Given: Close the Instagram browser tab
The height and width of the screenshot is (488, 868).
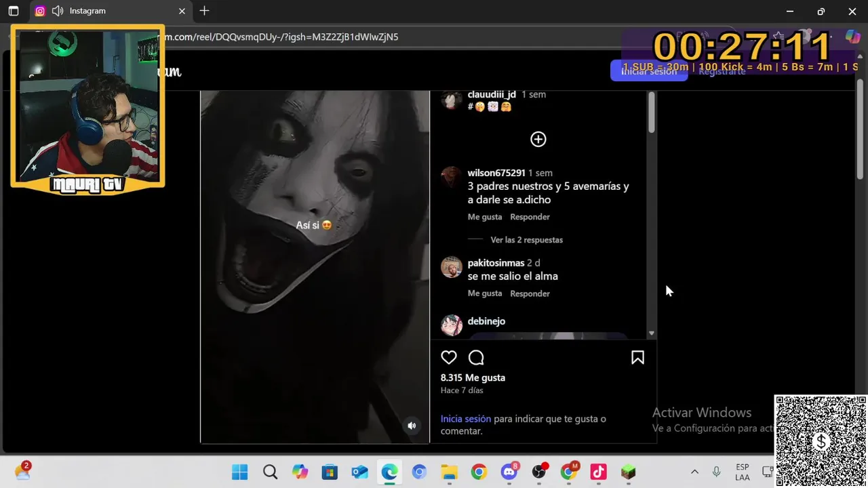Looking at the screenshot, I should (x=182, y=11).
